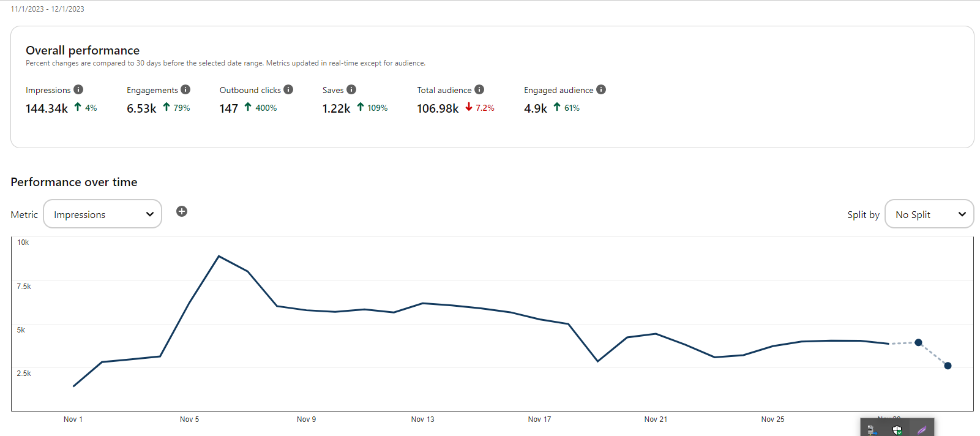Click the purple feather tray icon
This screenshot has width=980, height=436.
[x=922, y=430]
